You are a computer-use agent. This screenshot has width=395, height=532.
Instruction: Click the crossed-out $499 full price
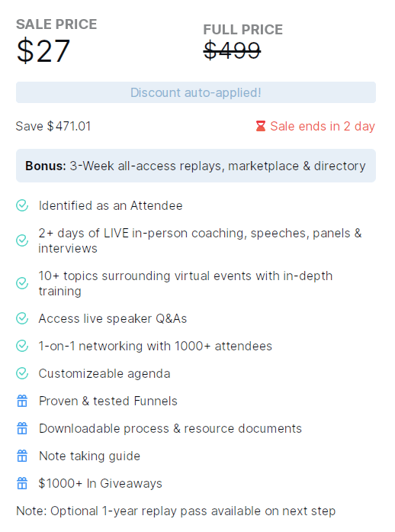[233, 50]
